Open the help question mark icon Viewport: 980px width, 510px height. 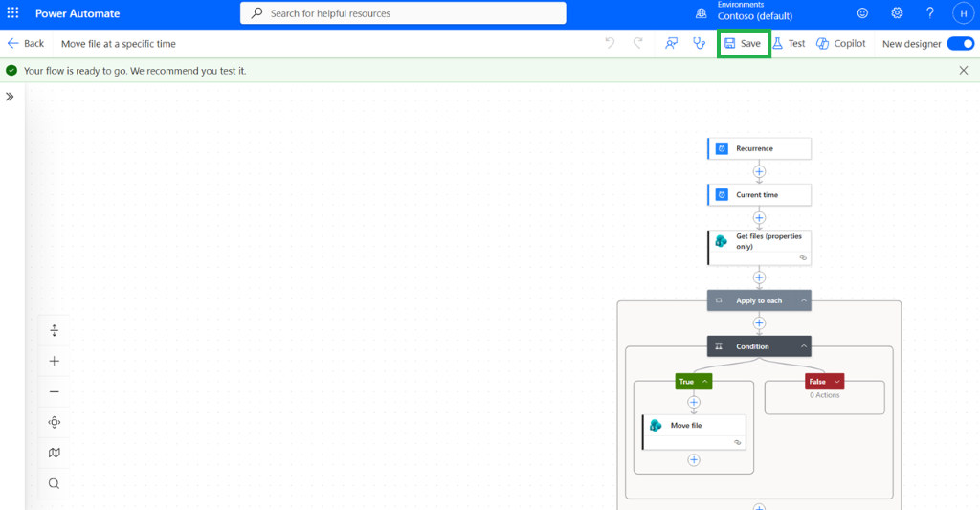point(930,13)
